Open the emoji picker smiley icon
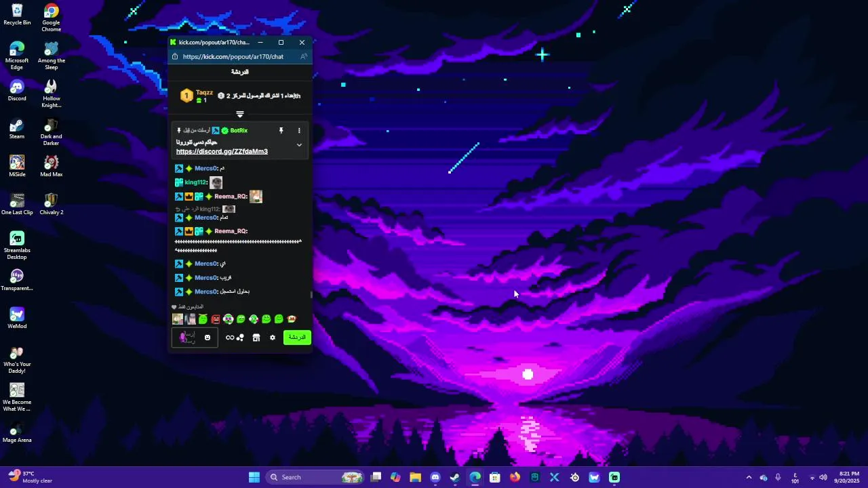 pos(208,338)
